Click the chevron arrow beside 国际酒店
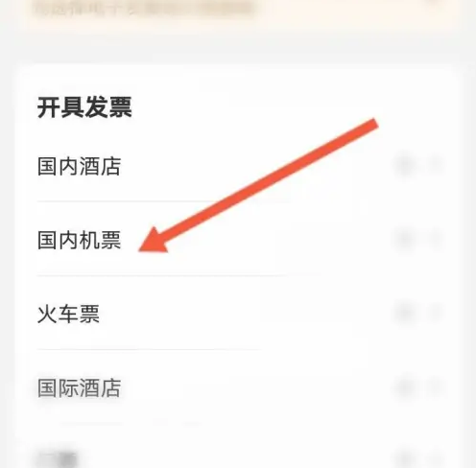 click(437, 387)
